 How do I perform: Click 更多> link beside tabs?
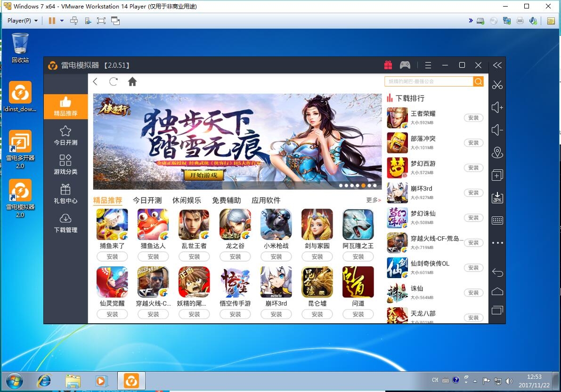point(373,200)
